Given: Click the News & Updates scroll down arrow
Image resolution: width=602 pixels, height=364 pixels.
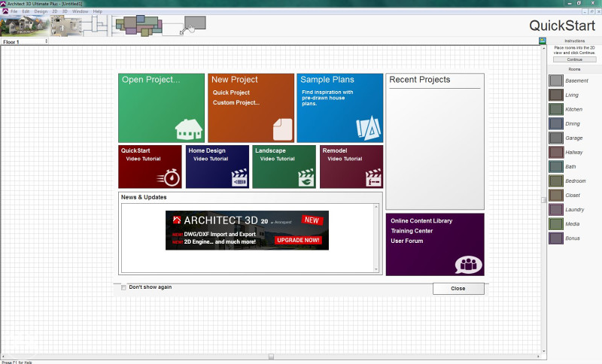Looking at the screenshot, I should pyautogui.click(x=376, y=269).
